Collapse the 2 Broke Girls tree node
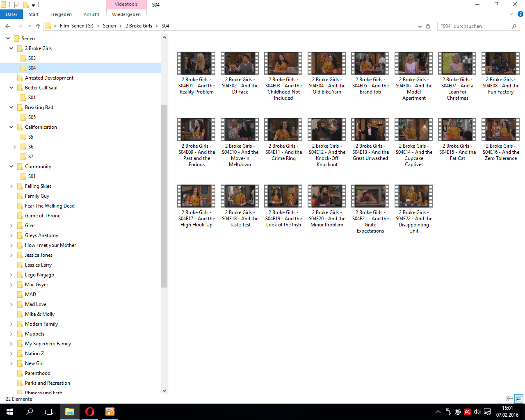The height and width of the screenshot is (420, 525). click(11, 48)
